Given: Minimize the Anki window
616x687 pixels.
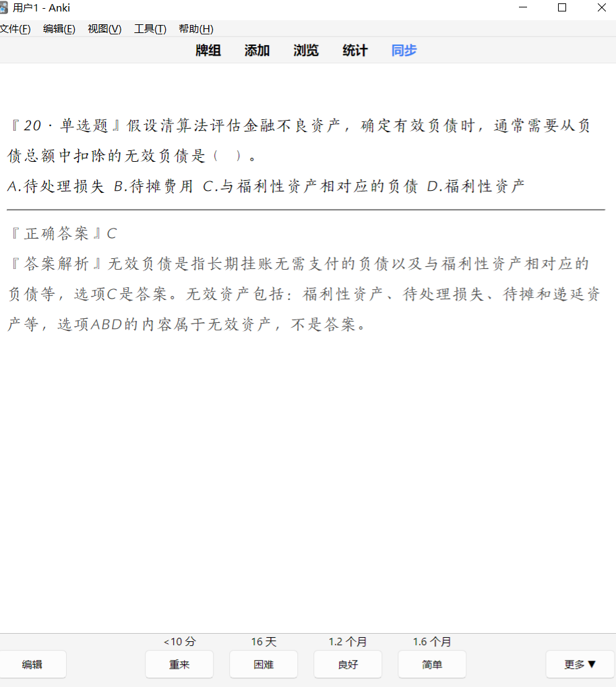Looking at the screenshot, I should pos(523,7).
